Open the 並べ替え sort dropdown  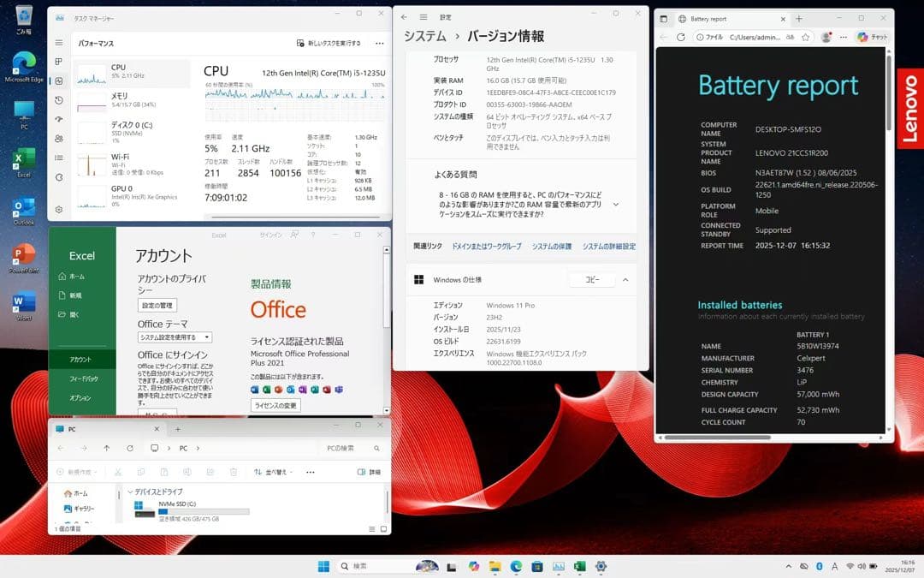[275, 472]
